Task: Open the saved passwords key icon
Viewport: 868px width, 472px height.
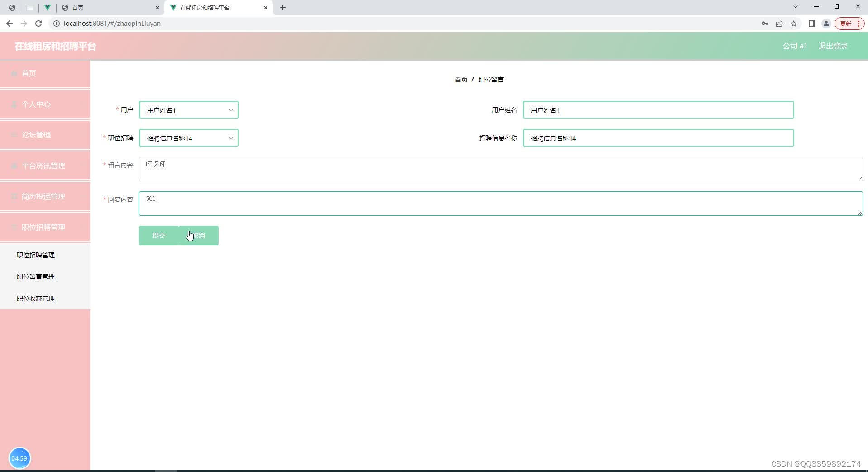Action: [765, 24]
